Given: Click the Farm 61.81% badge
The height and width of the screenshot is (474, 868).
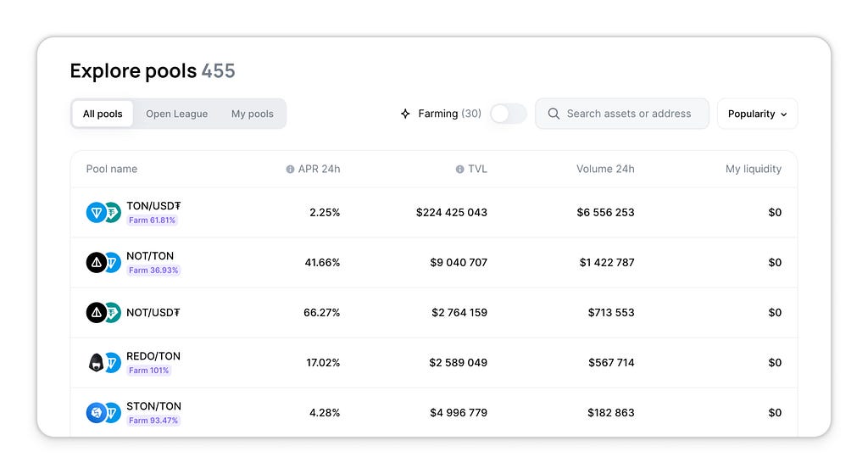Looking at the screenshot, I should pos(153,220).
